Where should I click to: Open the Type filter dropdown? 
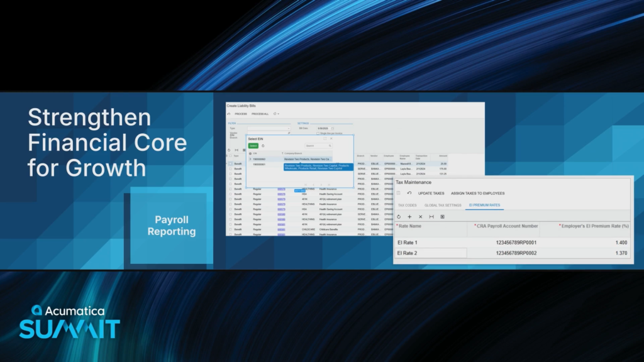tap(289, 128)
